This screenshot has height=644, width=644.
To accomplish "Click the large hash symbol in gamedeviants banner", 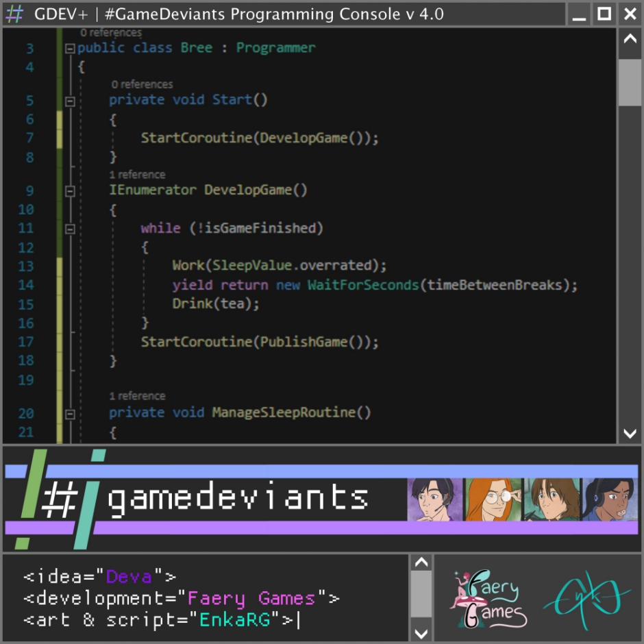I will click(x=60, y=498).
